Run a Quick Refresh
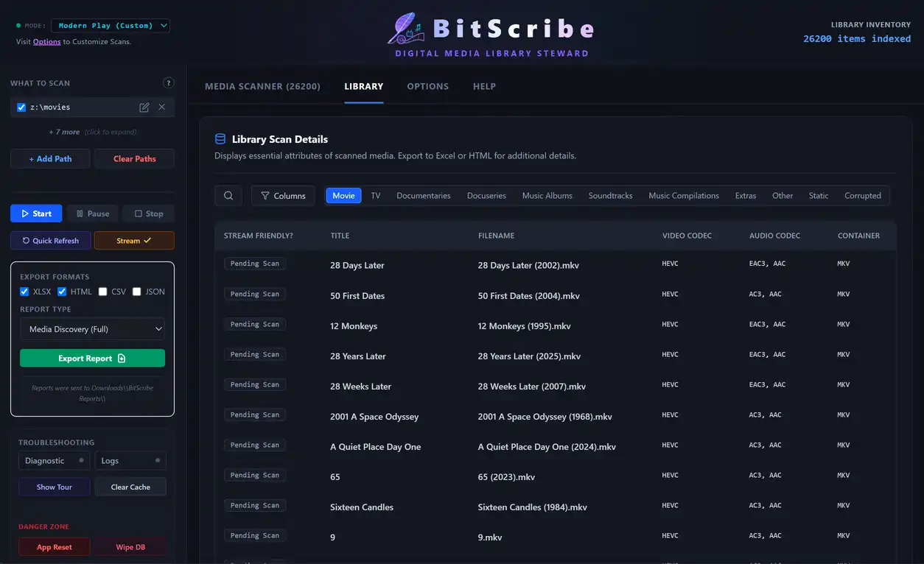The image size is (924, 564). (x=50, y=241)
